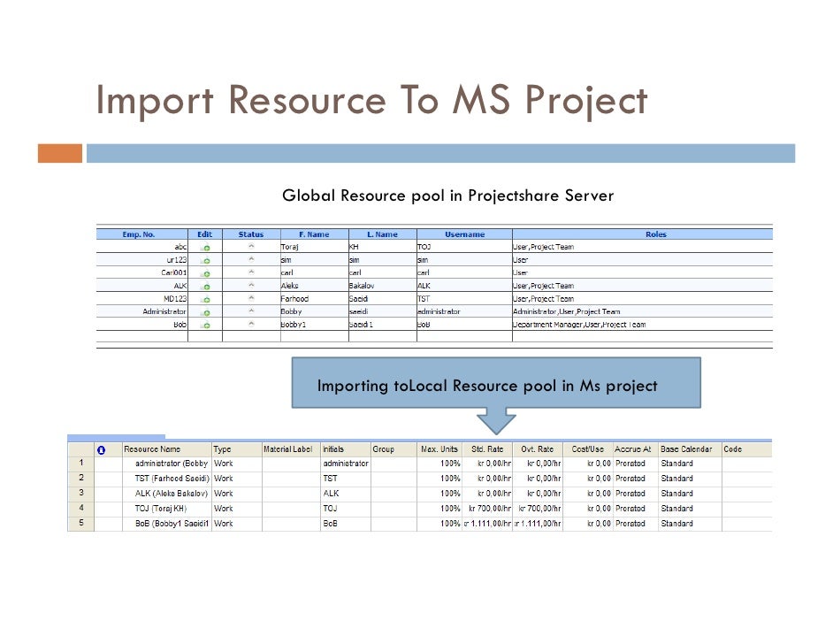Image resolution: width=833 pixels, height=644 pixels.
Task: Select the Cost/Use column header
Action: pos(587,449)
